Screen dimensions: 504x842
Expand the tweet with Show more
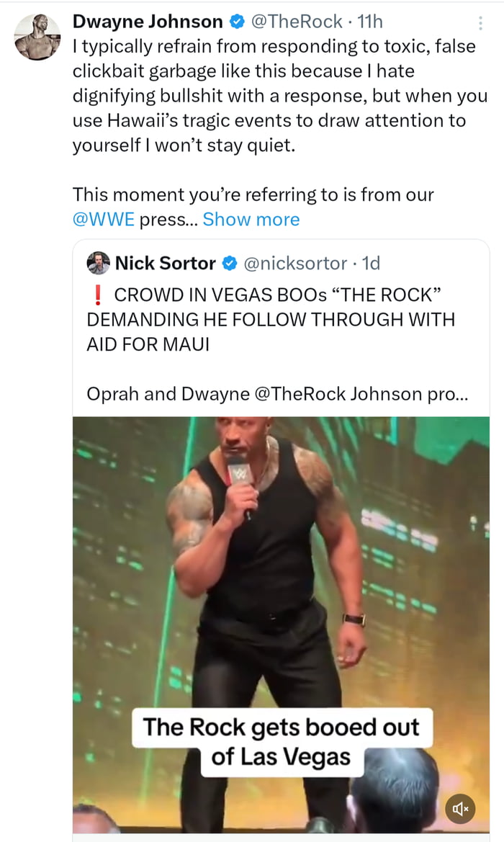(251, 219)
